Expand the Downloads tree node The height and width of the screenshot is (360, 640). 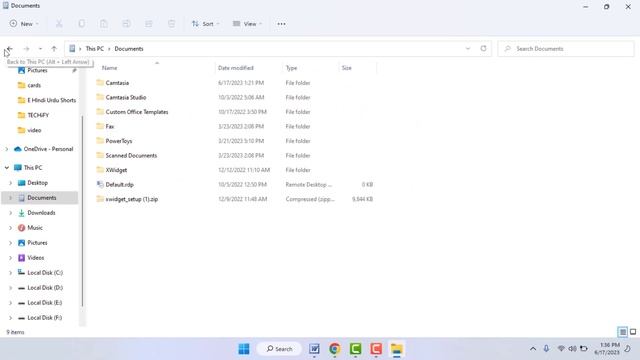(11, 213)
